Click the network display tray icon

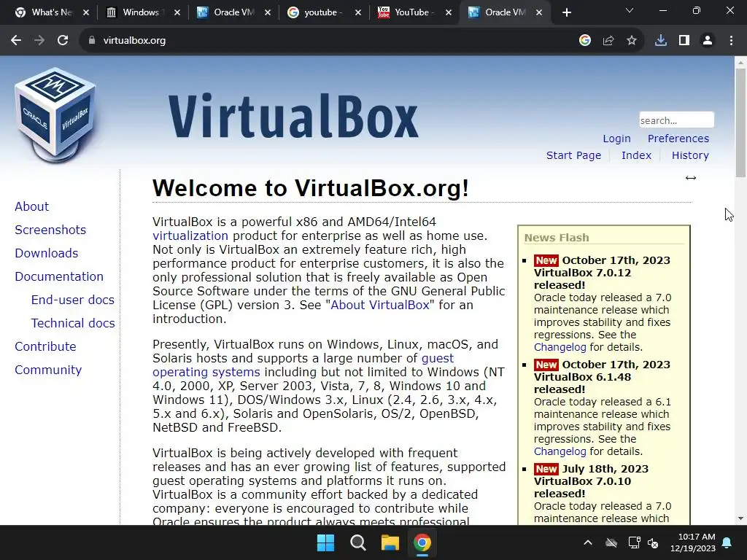click(634, 542)
